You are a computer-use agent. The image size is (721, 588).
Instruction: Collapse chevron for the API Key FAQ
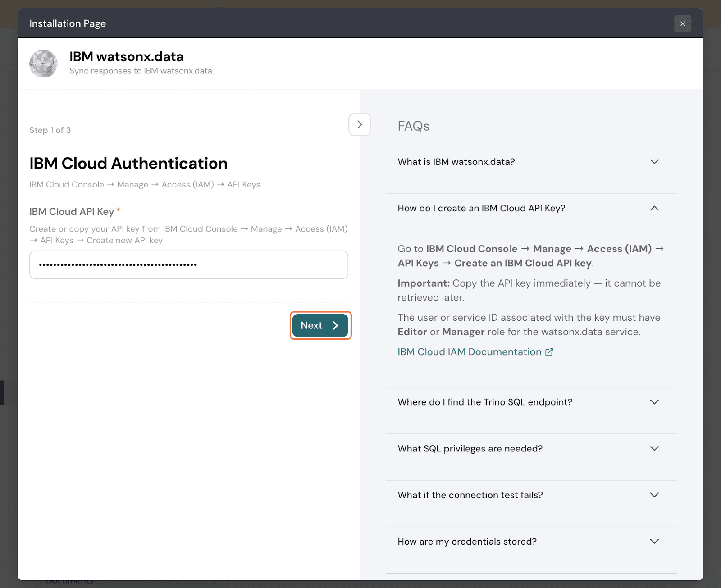pos(654,208)
